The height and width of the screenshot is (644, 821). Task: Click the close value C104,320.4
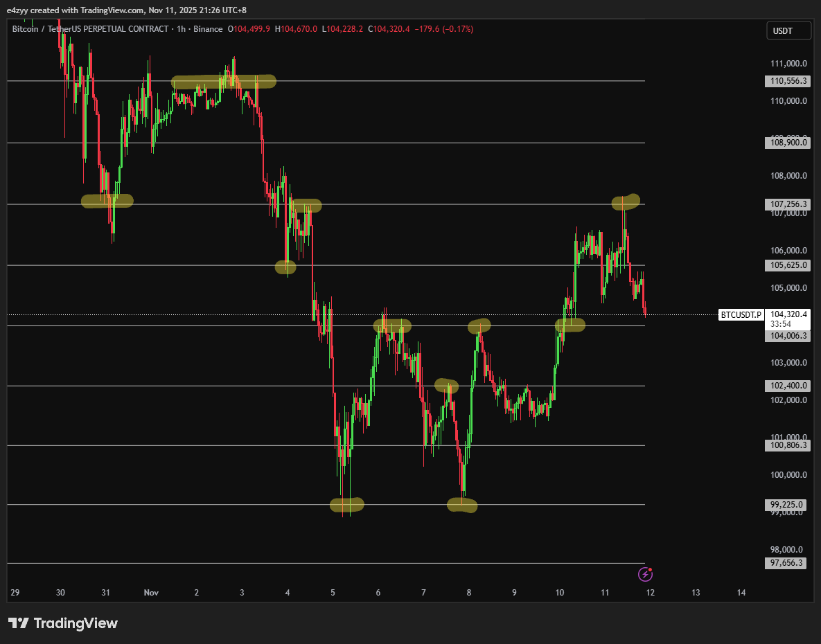pos(389,29)
